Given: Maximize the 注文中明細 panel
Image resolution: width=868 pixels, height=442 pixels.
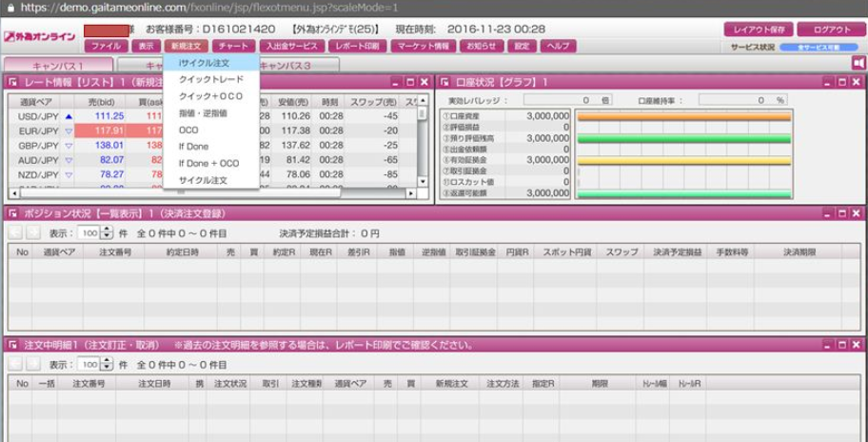Looking at the screenshot, I should tap(842, 345).
